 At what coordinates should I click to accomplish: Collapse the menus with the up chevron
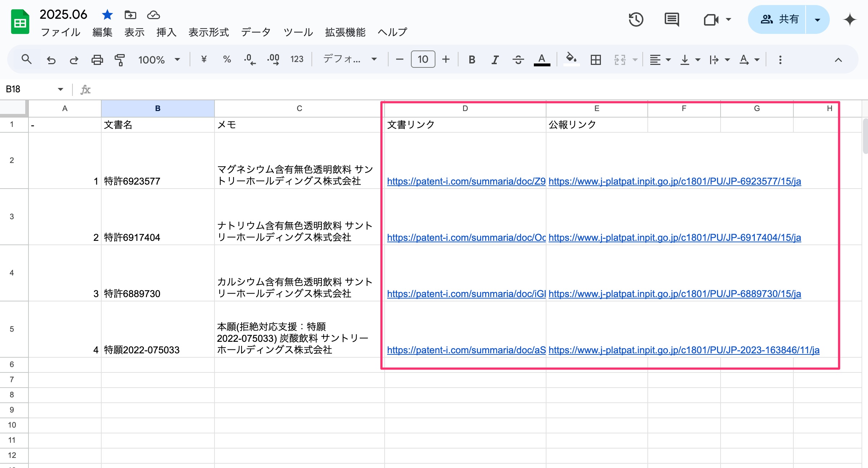(838, 59)
